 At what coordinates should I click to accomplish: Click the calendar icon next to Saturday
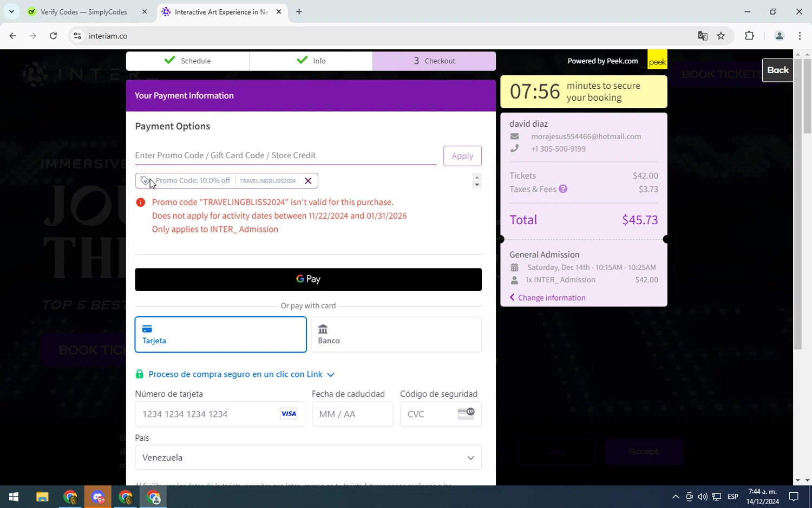click(514, 268)
